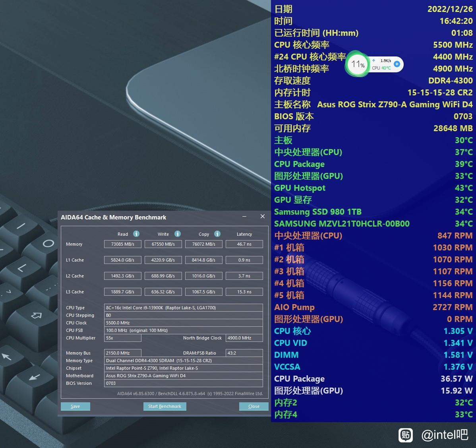Screen dimensions: 476x448
Task: Select L3 Cache Write value 636.32 GB/s
Action: pos(163,292)
